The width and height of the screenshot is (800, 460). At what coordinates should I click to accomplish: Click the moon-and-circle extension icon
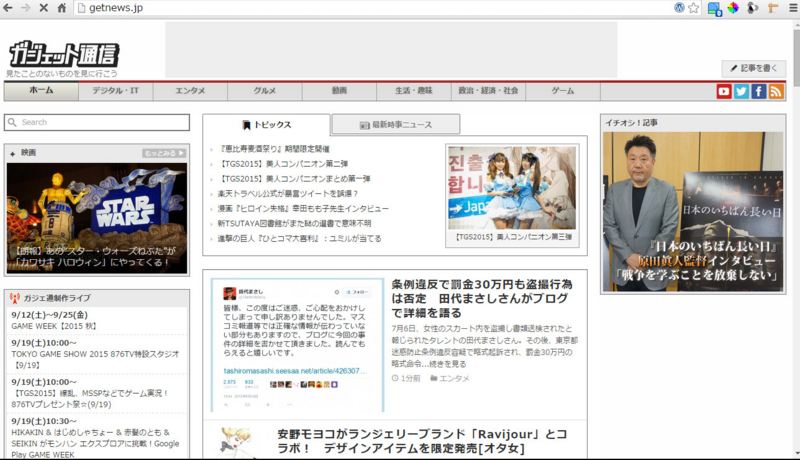[753, 8]
